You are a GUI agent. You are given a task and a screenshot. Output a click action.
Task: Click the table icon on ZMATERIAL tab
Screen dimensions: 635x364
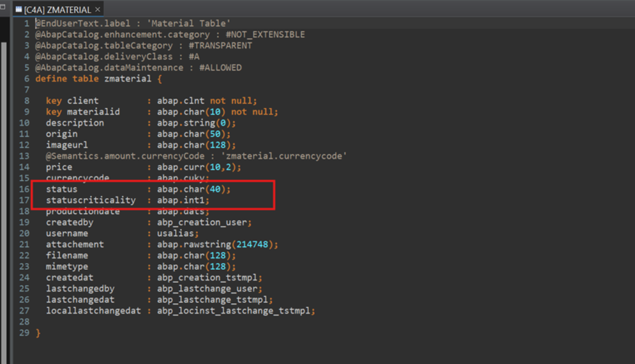(x=17, y=9)
